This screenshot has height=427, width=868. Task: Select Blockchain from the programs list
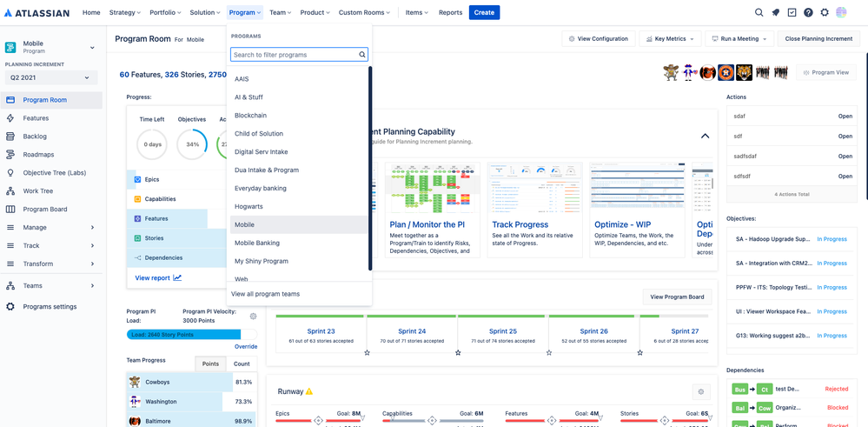pos(298,115)
